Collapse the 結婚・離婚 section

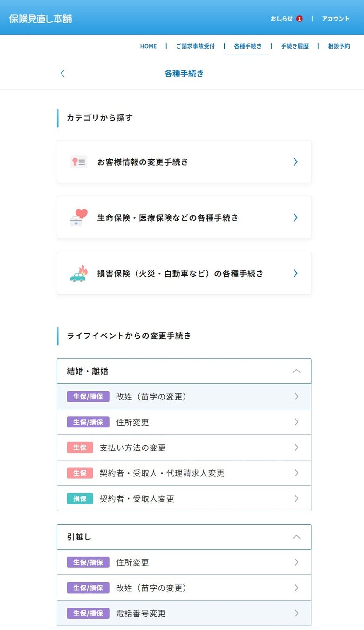tap(296, 371)
